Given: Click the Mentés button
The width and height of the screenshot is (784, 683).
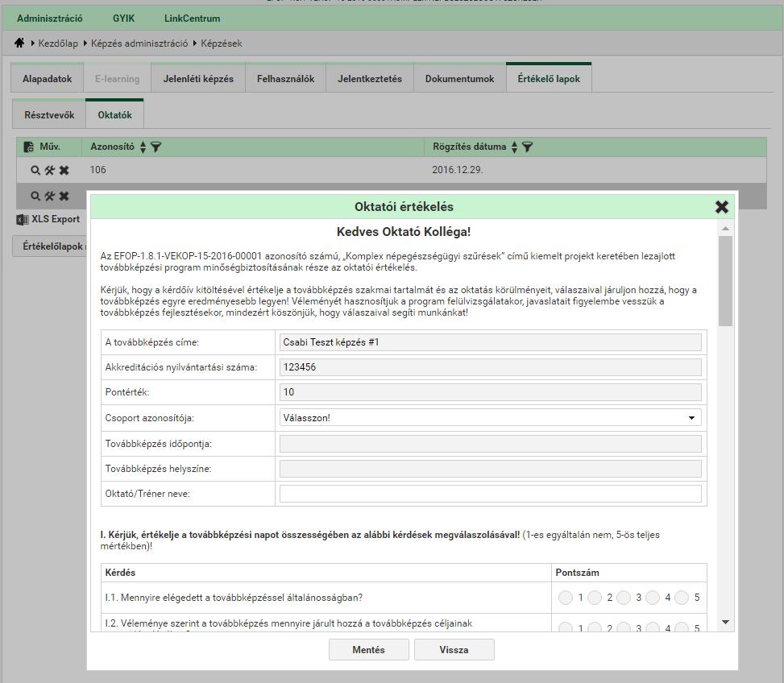Looking at the screenshot, I should click(x=368, y=649).
